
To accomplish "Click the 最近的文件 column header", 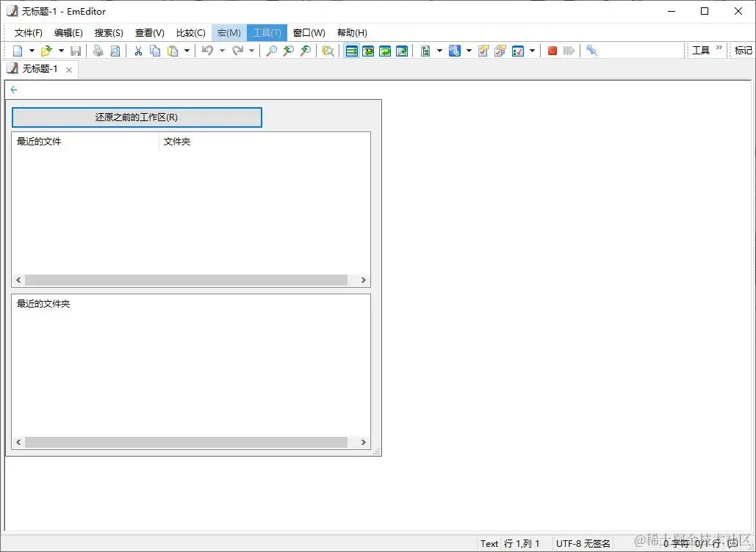I will (85, 142).
